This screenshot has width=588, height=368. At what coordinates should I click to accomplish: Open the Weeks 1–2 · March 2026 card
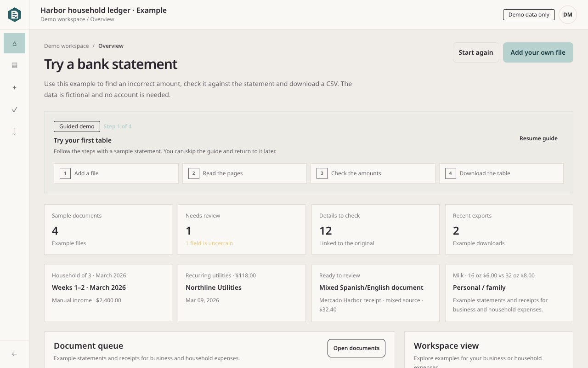(x=108, y=293)
